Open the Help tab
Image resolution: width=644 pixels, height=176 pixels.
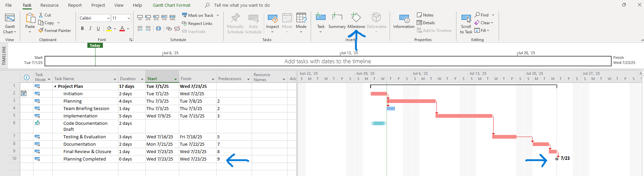137,5
